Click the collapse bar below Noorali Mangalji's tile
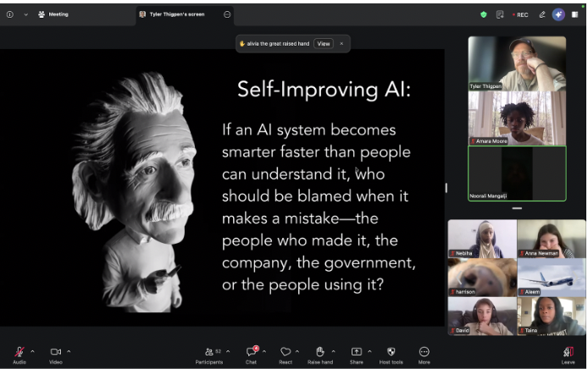This screenshot has width=588, height=369. (517, 208)
